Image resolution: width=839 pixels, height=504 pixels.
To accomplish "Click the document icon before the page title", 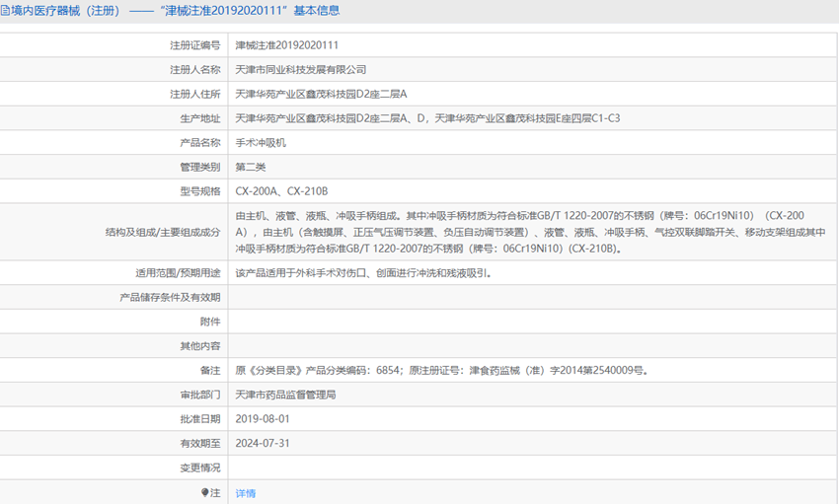I will click(x=6, y=10).
